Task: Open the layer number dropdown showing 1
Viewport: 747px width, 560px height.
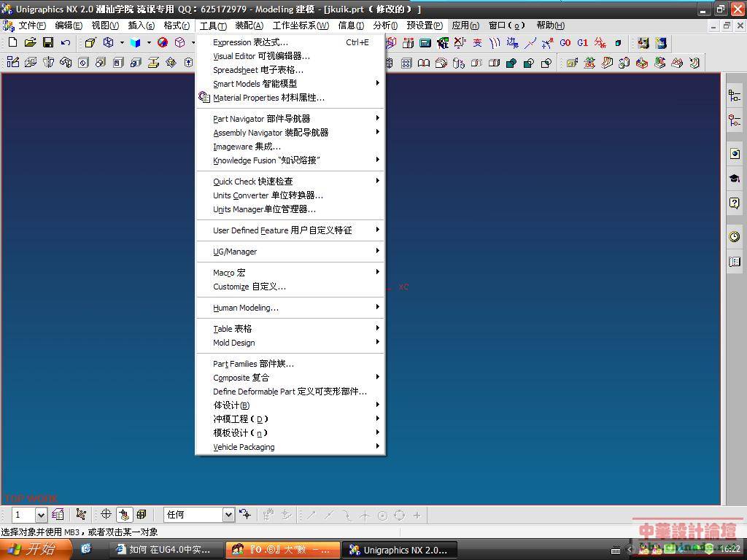Action: [41, 515]
